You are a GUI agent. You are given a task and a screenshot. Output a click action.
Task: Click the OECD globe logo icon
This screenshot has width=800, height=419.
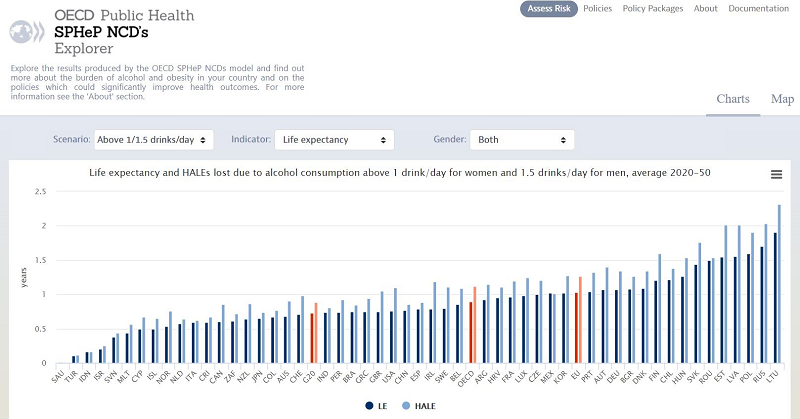(27, 32)
